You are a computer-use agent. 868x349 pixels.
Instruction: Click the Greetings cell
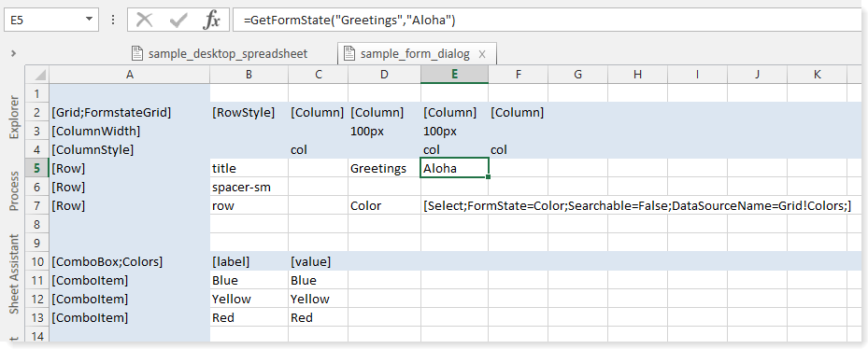(384, 168)
